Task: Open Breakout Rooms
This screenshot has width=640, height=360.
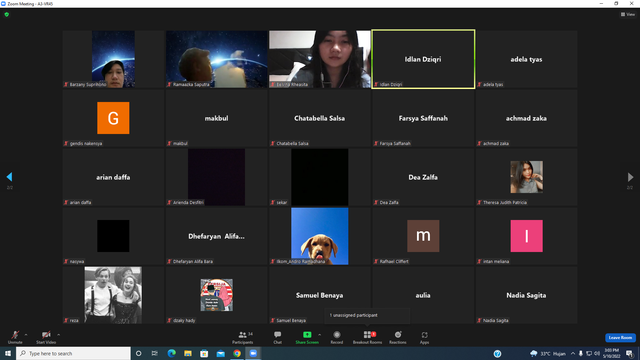Action: pyautogui.click(x=367, y=337)
